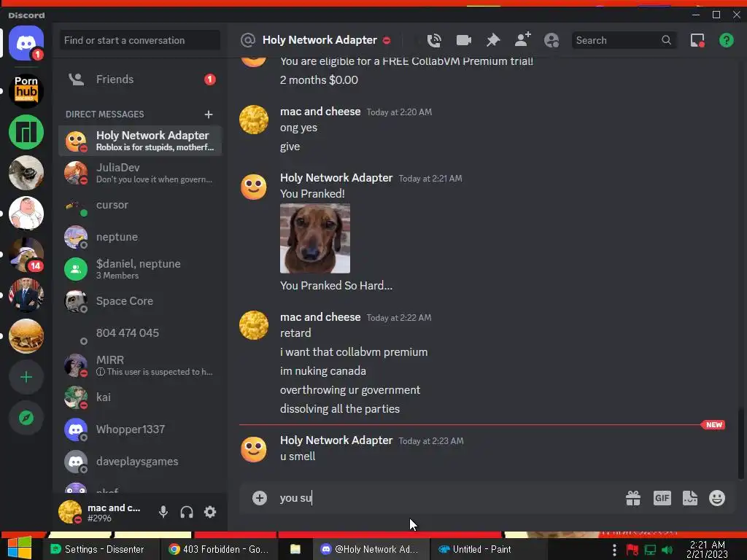This screenshot has width=747, height=560.
Task: Start a voice call with Holy Network Adapter
Action: pyautogui.click(x=434, y=41)
